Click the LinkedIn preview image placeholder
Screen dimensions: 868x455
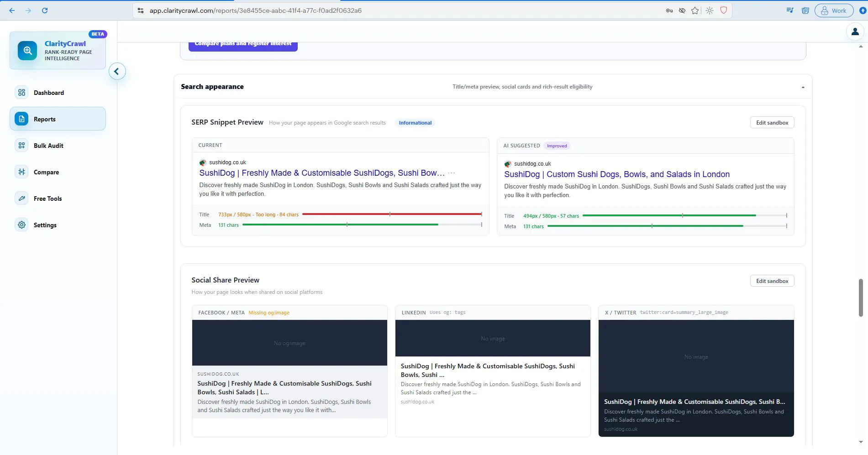pos(493,338)
